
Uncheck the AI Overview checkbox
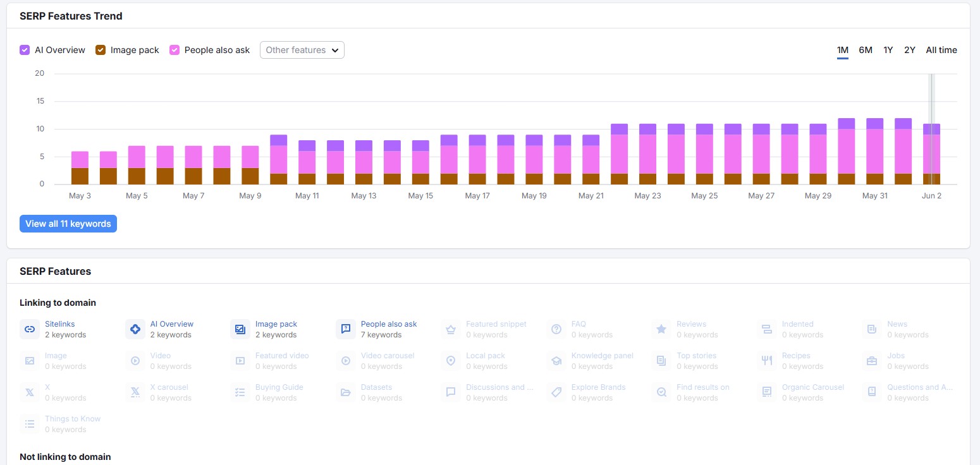pos(25,50)
